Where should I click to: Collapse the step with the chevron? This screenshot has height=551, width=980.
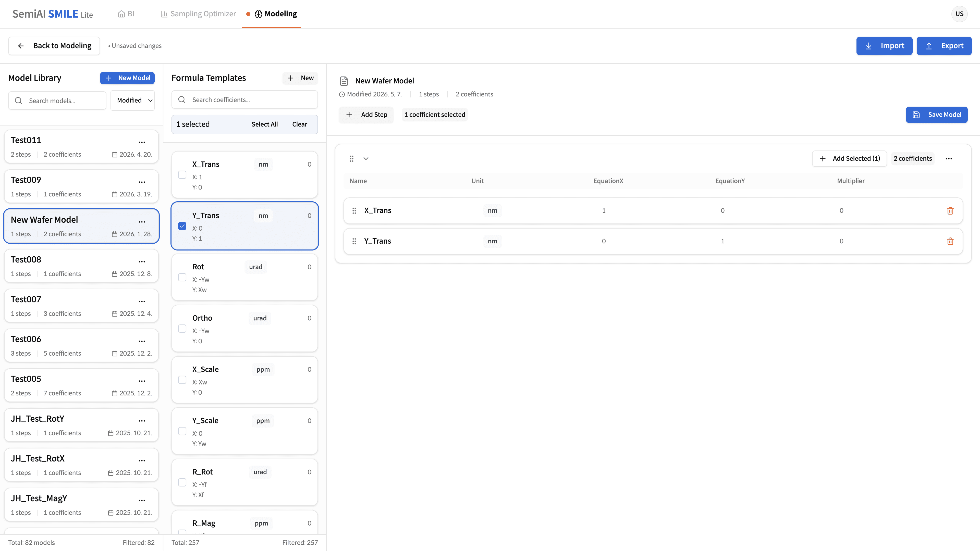tap(366, 159)
